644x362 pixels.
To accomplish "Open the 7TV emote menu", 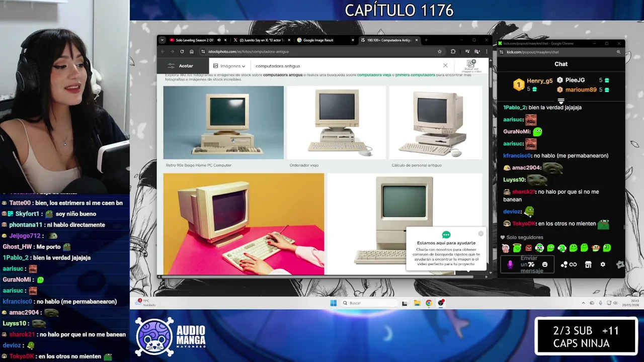I will click(531, 264).
